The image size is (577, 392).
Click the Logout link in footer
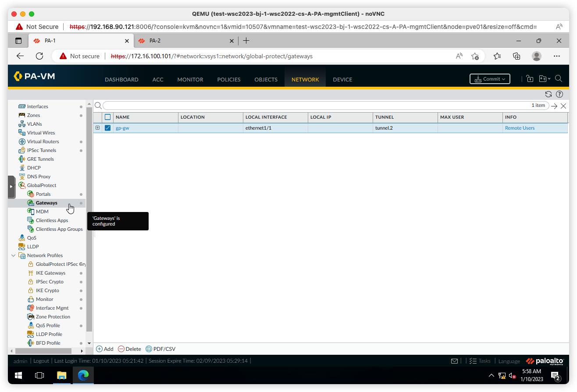[41, 361]
